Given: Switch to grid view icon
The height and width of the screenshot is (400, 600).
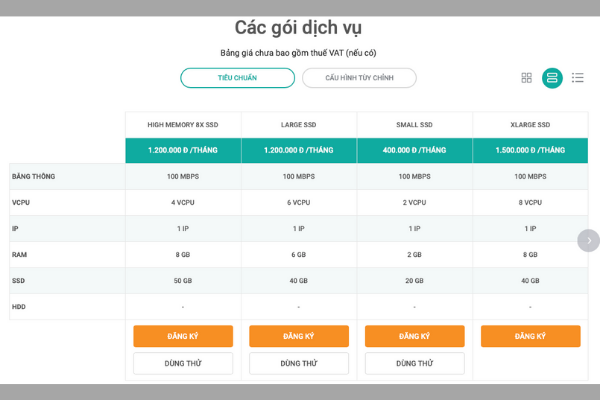Looking at the screenshot, I should [x=527, y=78].
